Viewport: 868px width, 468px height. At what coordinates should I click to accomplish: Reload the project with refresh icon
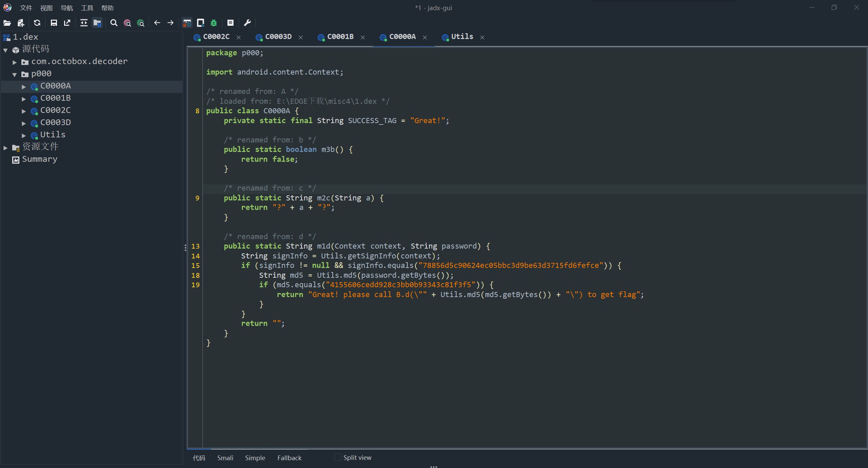37,23
